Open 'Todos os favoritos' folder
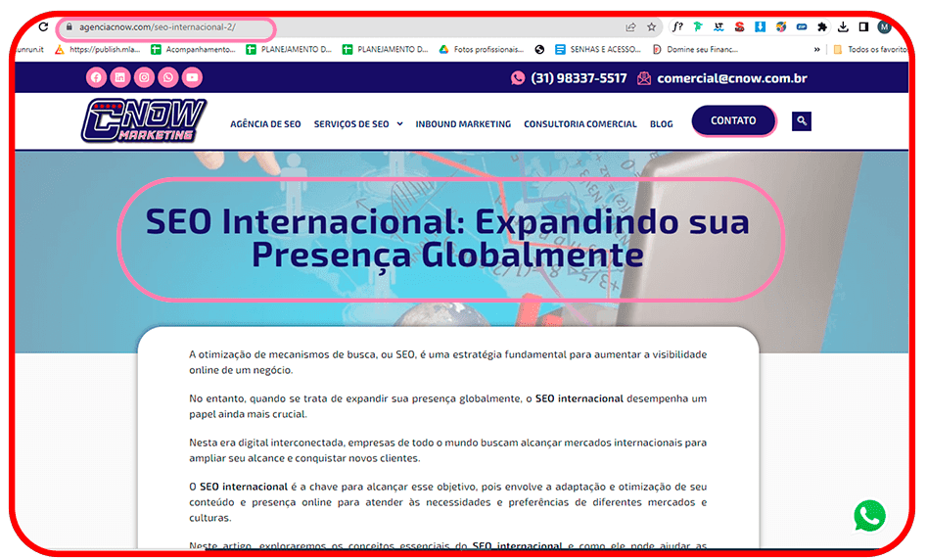The height and width of the screenshot is (560, 927). [x=870, y=50]
